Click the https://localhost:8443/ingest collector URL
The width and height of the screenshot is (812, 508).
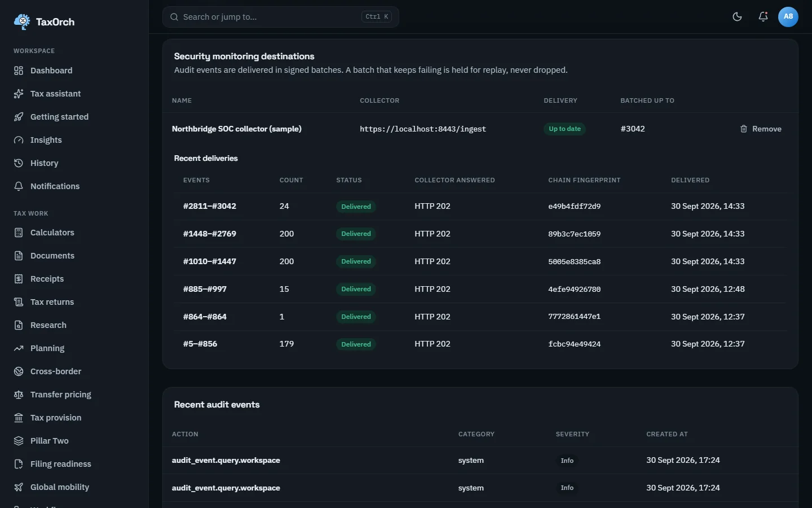tap(423, 129)
